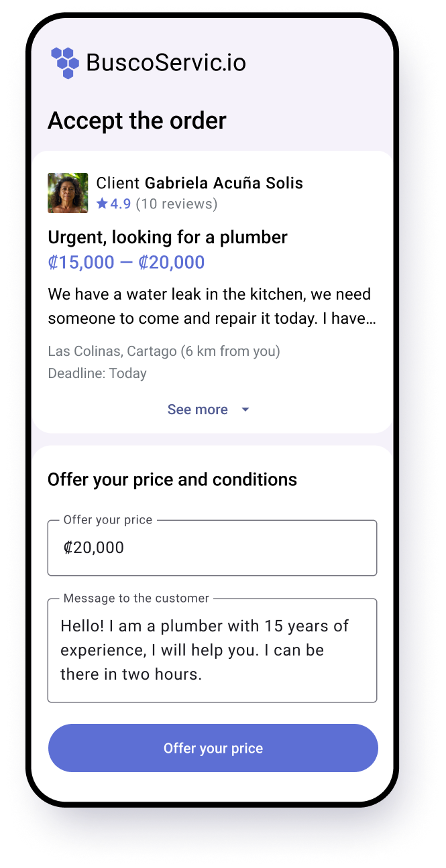Screen dimensions: 446x868
Task: Select the client name Gabriela Acuña Solis
Action: [x=224, y=183]
